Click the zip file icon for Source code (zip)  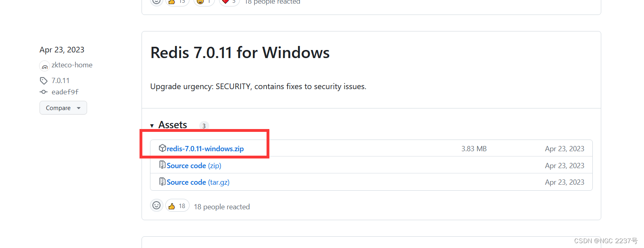click(x=162, y=165)
